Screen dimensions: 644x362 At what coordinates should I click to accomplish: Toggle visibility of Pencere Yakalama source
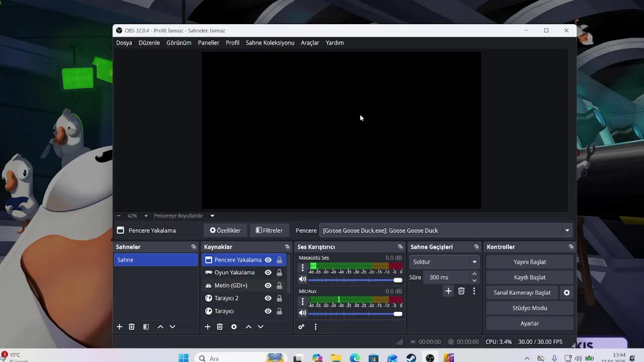click(x=268, y=260)
